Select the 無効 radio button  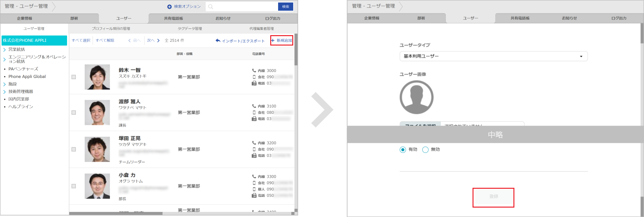425,150
